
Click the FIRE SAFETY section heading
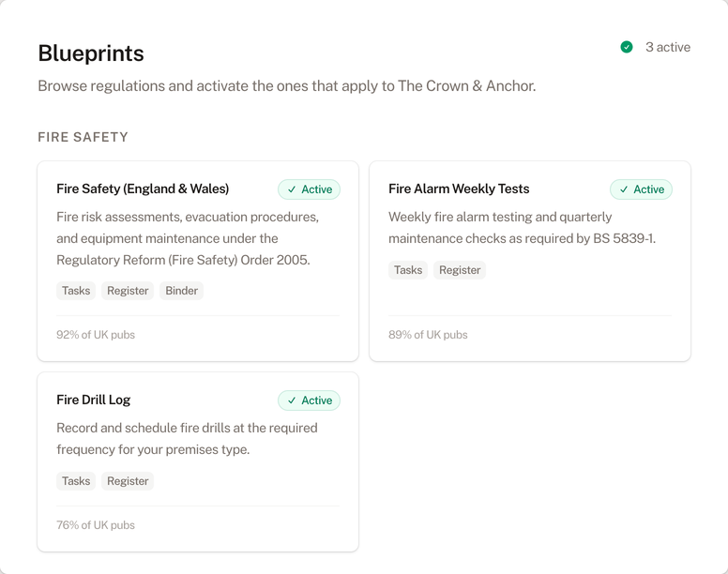pyautogui.click(x=83, y=137)
